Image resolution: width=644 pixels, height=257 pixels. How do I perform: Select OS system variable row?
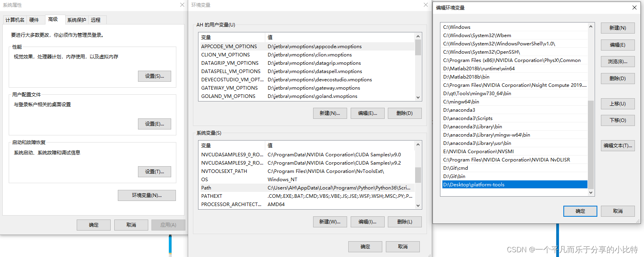click(x=307, y=179)
